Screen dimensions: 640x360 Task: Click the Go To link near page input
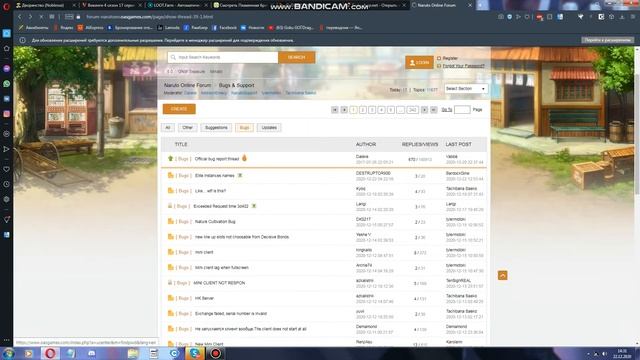click(447, 109)
